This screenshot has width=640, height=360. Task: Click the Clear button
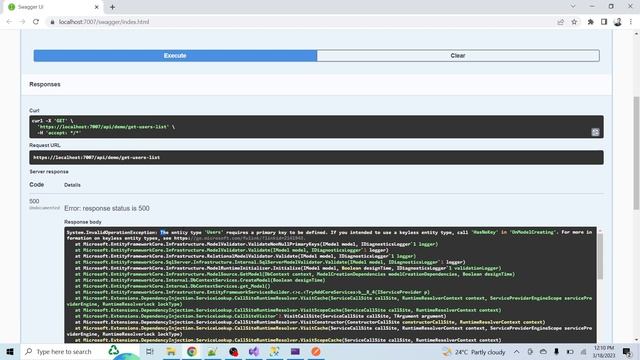(458, 56)
